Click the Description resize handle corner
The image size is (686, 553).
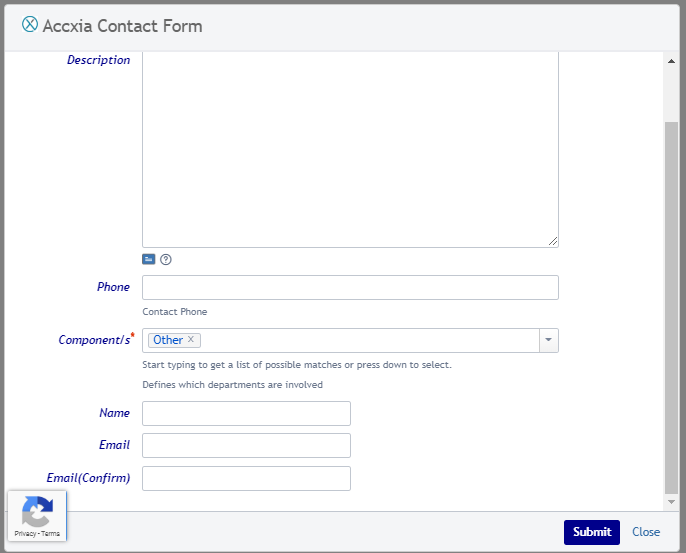click(x=553, y=242)
